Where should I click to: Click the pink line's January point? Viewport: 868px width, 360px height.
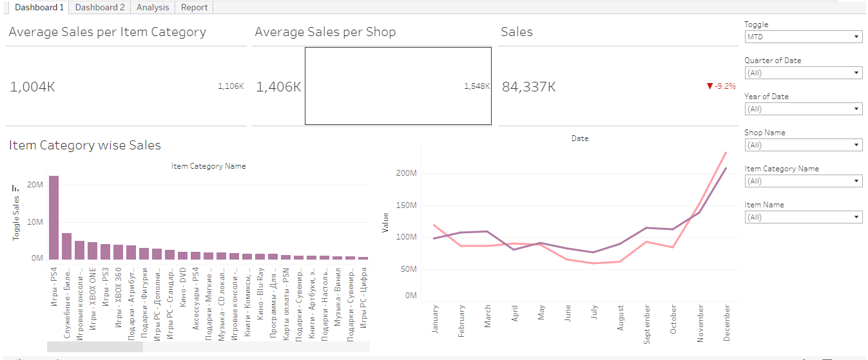(x=435, y=225)
